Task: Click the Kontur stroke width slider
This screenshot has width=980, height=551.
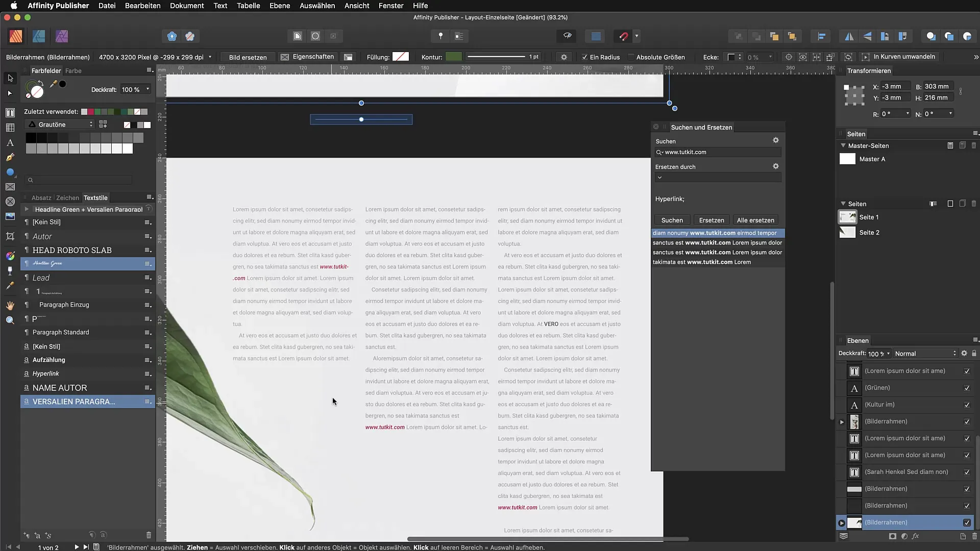Action: [496, 57]
